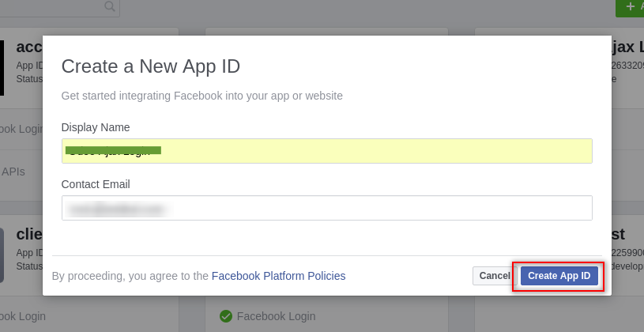Click the green checkmark beside Facebook Login
The image size is (644, 332).
pyautogui.click(x=226, y=316)
